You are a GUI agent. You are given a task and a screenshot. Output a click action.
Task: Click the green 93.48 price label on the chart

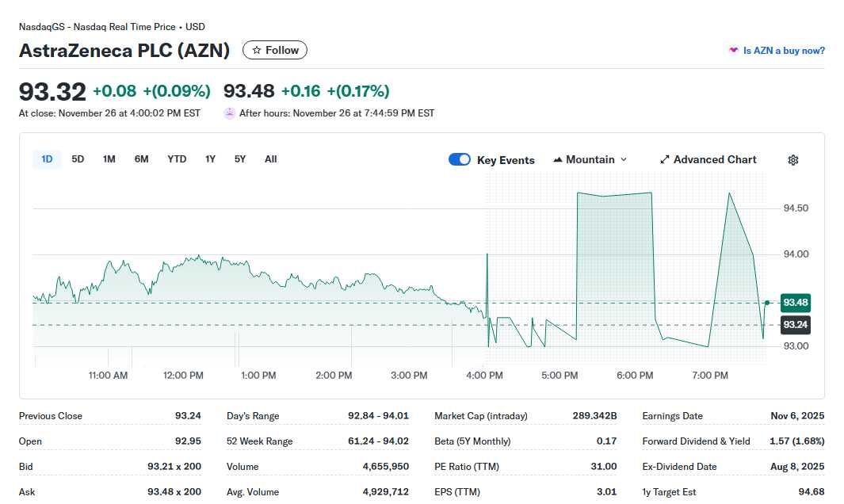point(795,303)
